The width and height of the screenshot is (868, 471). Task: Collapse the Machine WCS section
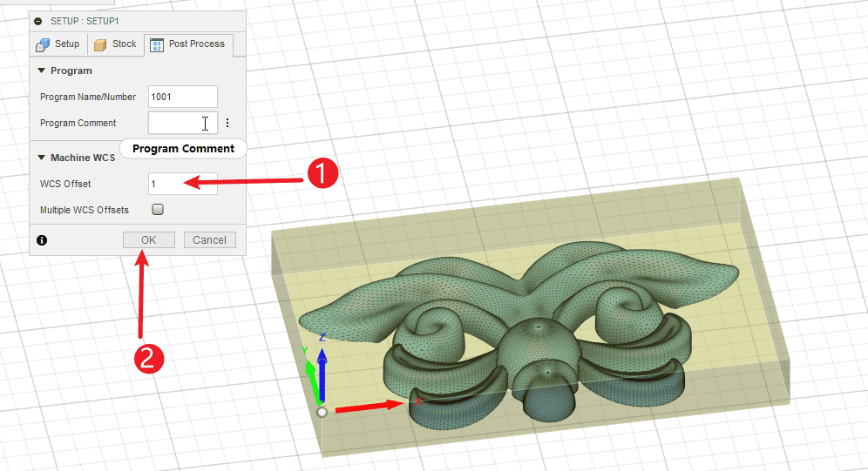click(x=41, y=158)
